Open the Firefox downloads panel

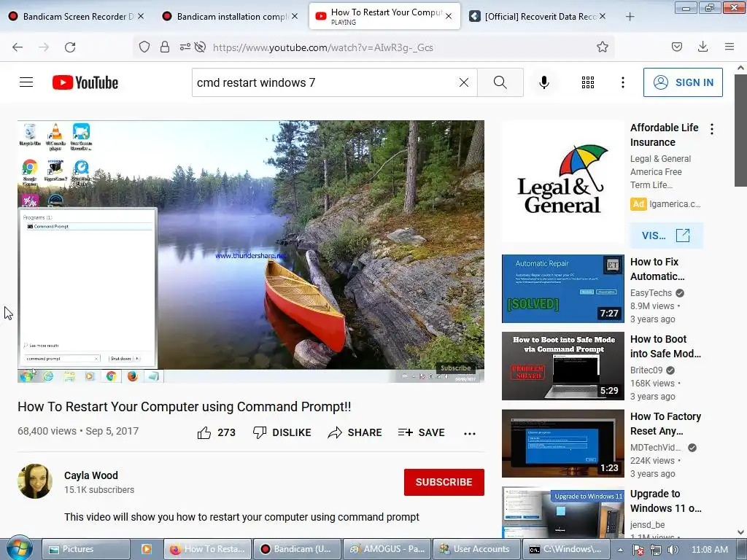point(703,47)
